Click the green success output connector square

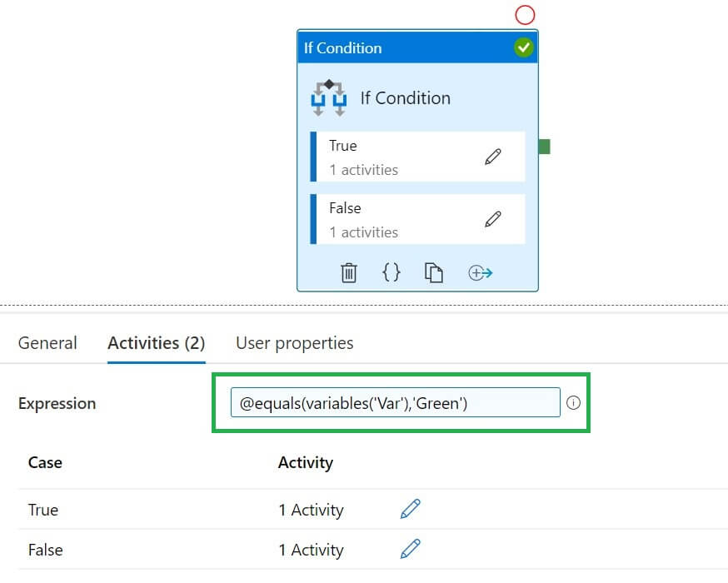(544, 147)
